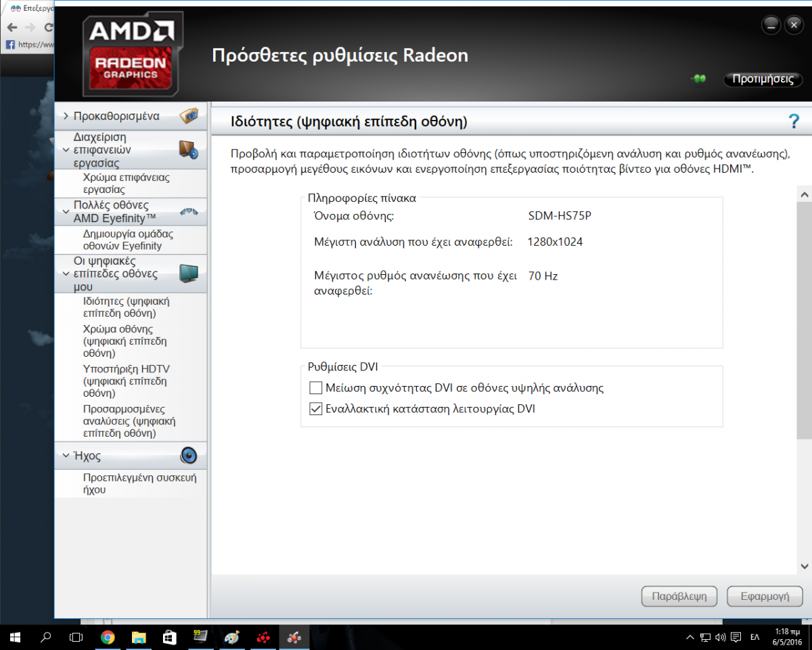The image size is (812, 650).
Task: Open Δημιουργία ομάδας οθονών Eyefinity page
Action: pos(128,239)
